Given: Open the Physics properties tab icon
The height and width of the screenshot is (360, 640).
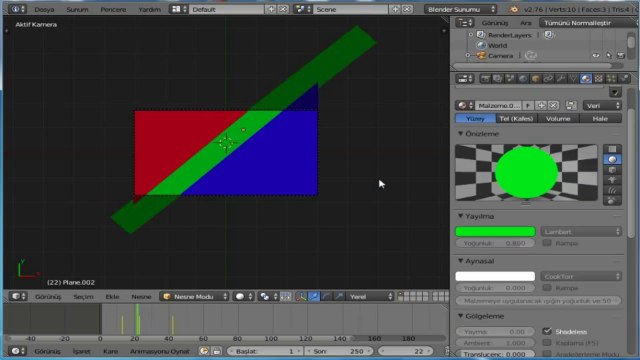Looking at the screenshot, I should (624, 79).
